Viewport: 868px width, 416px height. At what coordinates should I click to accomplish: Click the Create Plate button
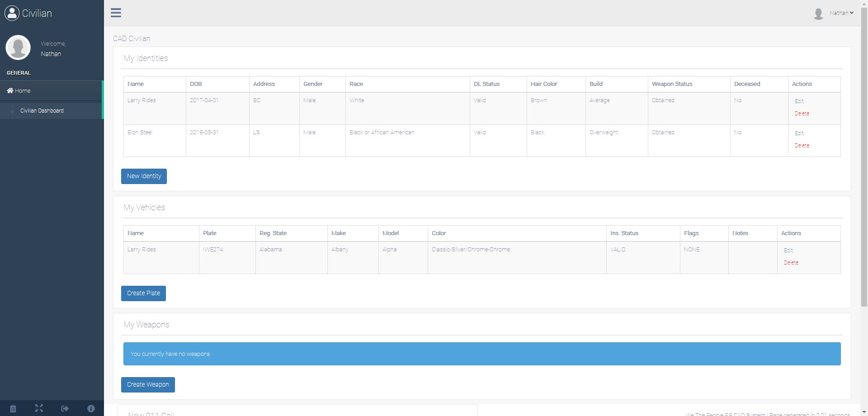[143, 293]
